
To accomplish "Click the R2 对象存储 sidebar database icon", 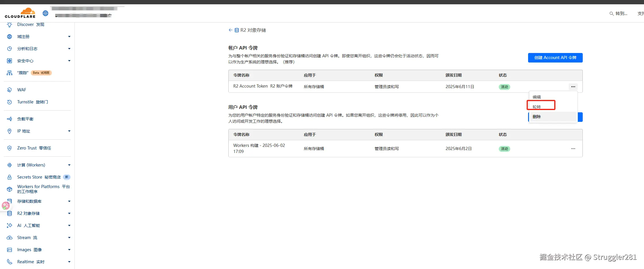I will [x=9, y=213].
